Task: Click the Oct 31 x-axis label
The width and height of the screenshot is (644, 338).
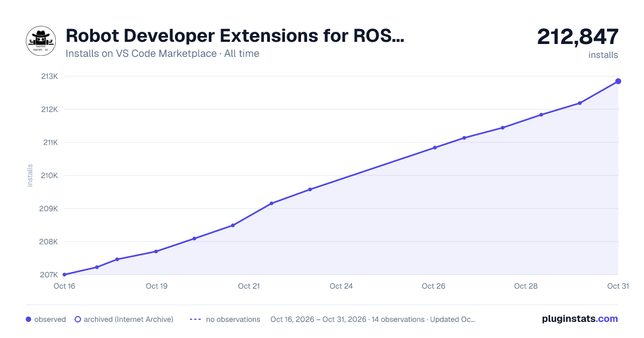Action: [x=618, y=286]
